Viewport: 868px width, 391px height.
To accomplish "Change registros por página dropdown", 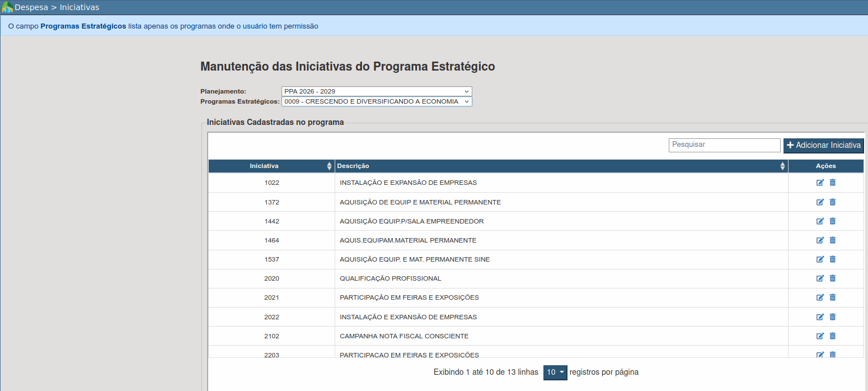I will (x=555, y=373).
